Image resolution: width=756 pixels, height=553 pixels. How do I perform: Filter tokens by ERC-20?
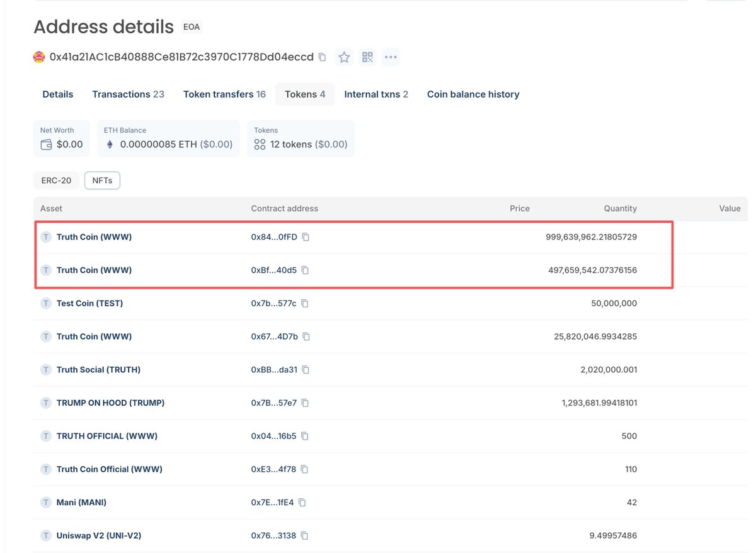pyautogui.click(x=56, y=181)
